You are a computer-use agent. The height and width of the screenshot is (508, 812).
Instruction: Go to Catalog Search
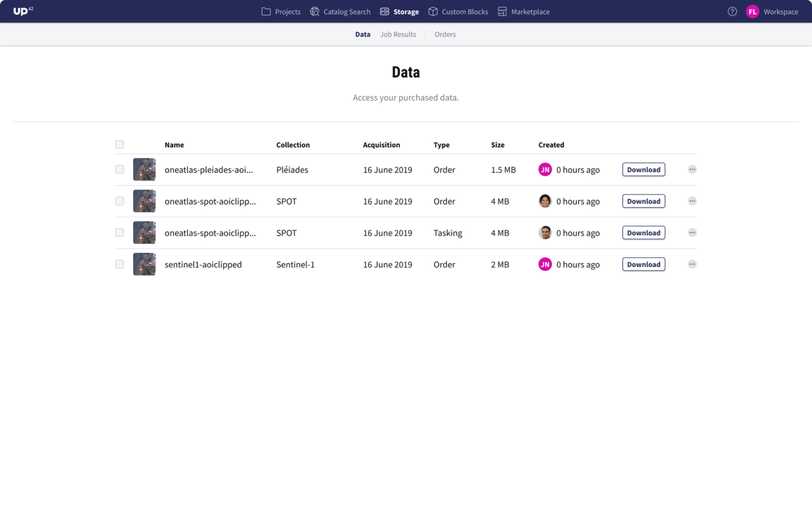coord(340,12)
